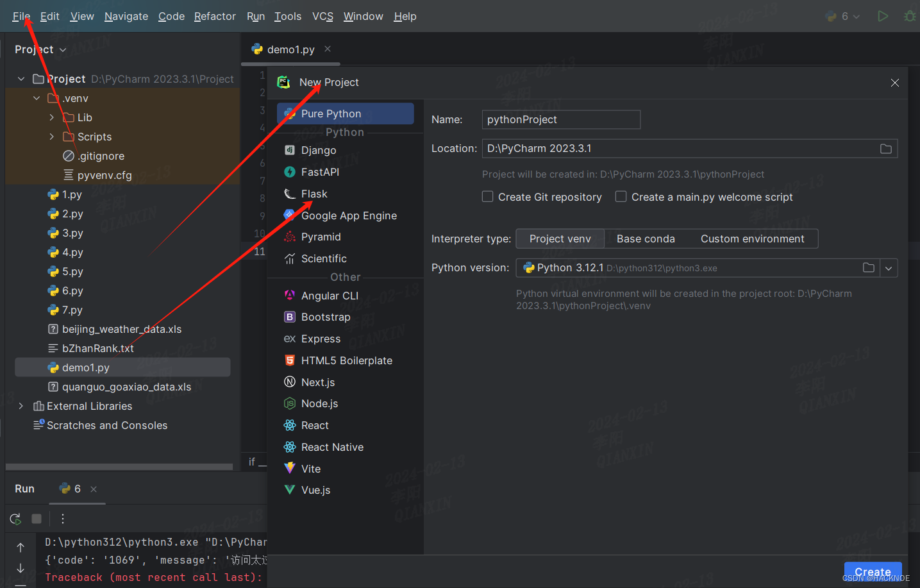Open the Tools menu
Screen dimensions: 920x588
[x=288, y=16]
